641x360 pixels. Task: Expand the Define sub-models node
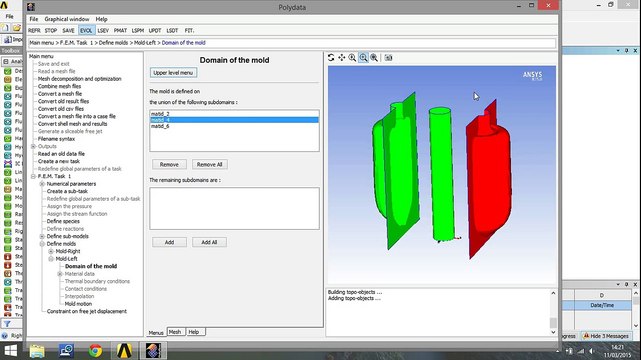point(42,236)
